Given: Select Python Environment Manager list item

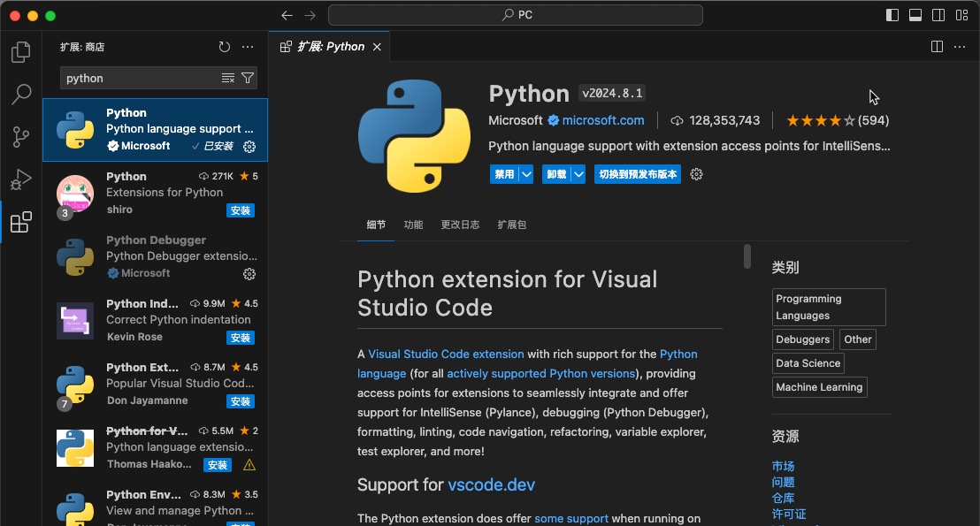Looking at the screenshot, I should pyautogui.click(x=155, y=503).
